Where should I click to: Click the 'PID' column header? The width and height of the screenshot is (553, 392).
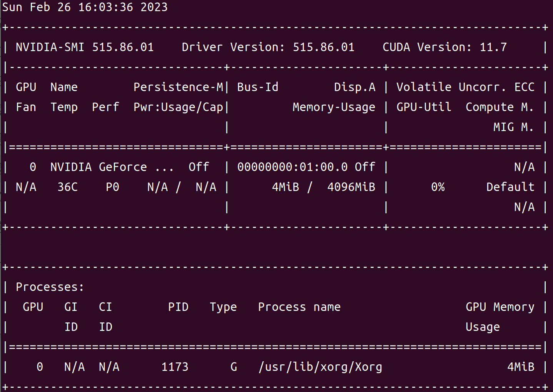[x=178, y=307]
